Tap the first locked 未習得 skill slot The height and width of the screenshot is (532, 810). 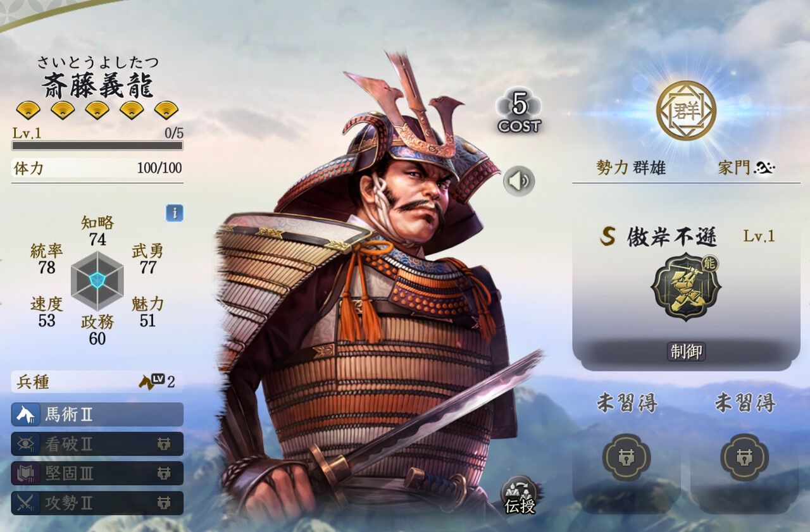click(x=626, y=457)
